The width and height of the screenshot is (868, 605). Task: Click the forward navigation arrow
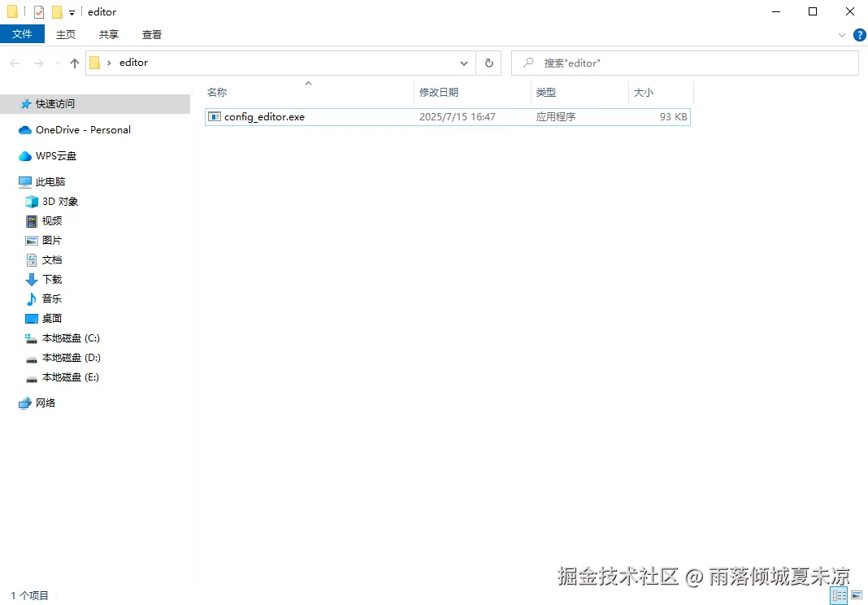pyautogui.click(x=39, y=63)
